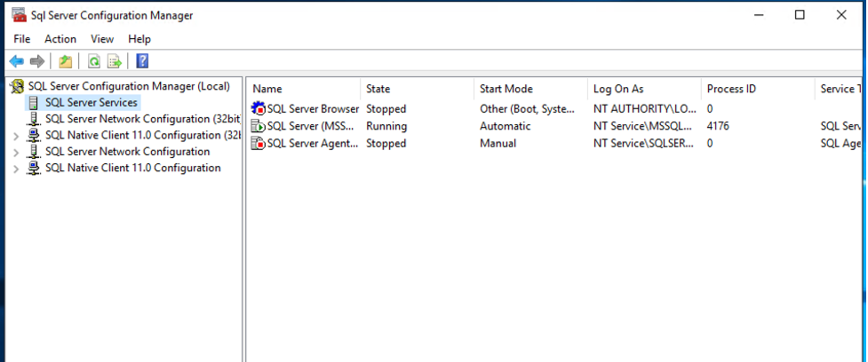Click the SQL Server Agent service icon

pos(258,143)
